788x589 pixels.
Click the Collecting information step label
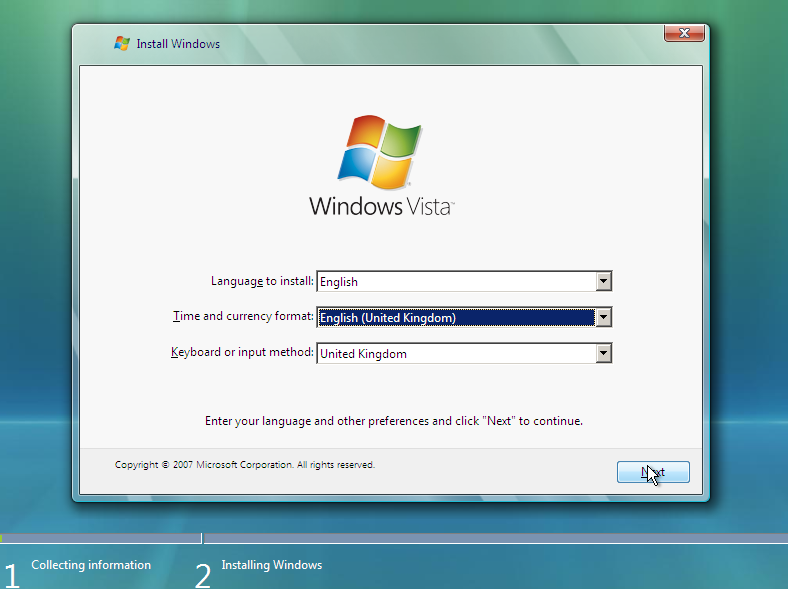(91, 565)
